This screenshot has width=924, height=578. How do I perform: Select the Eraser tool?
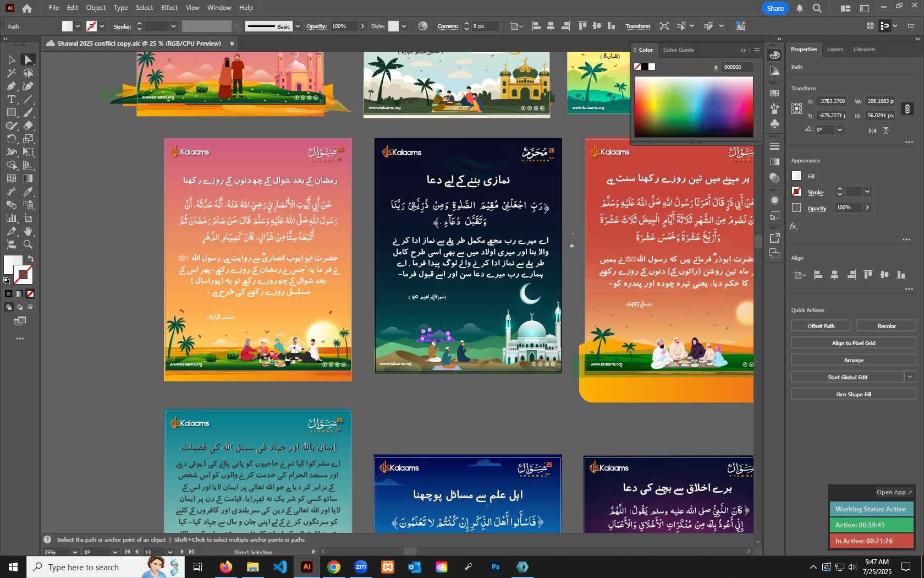28,126
